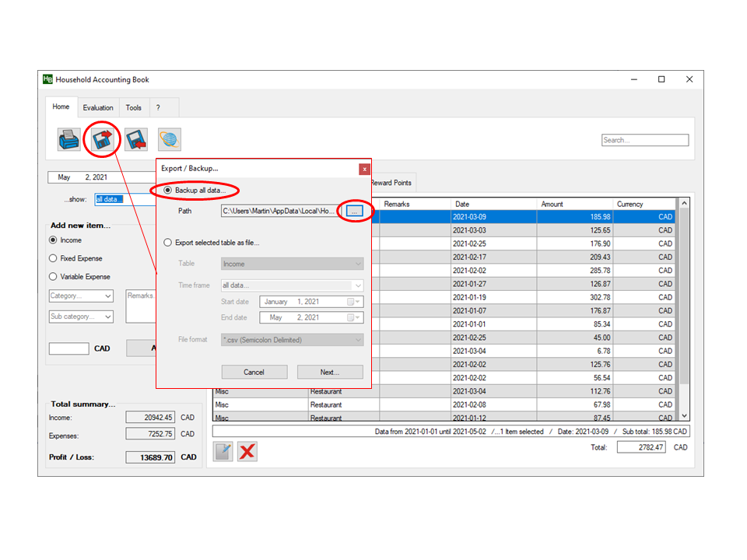Open the Export / Backup floppy icon

coord(102,140)
